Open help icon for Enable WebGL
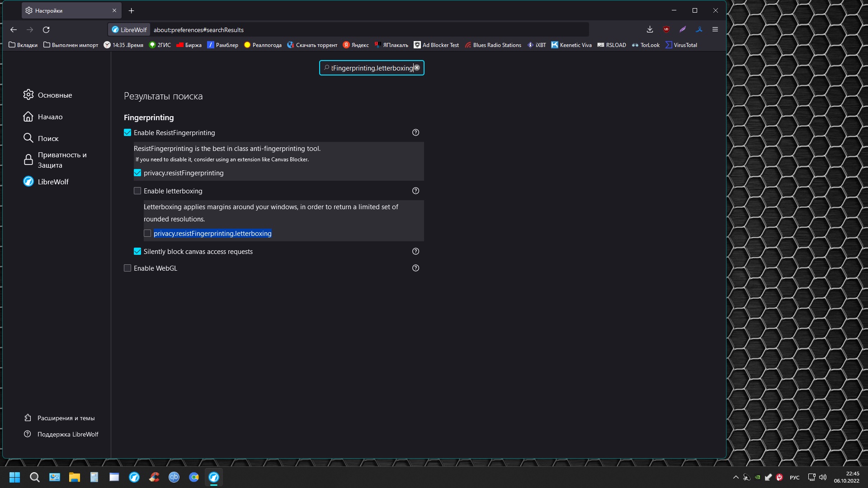868x488 pixels. (x=415, y=268)
